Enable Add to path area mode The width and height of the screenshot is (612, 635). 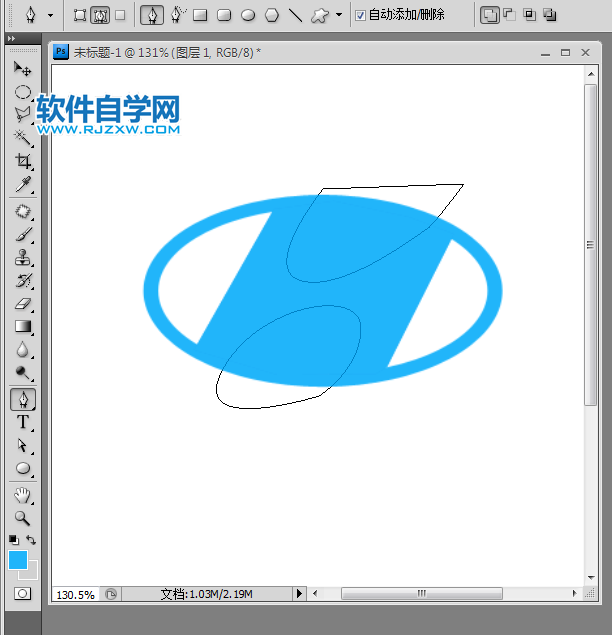tap(490, 15)
